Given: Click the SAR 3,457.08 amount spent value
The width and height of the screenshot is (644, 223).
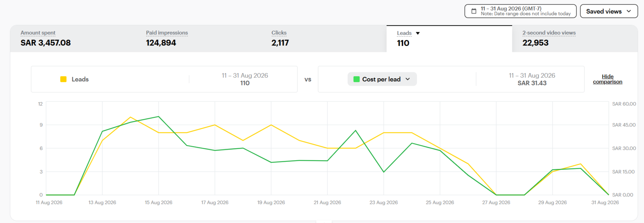Looking at the screenshot, I should click(46, 43).
